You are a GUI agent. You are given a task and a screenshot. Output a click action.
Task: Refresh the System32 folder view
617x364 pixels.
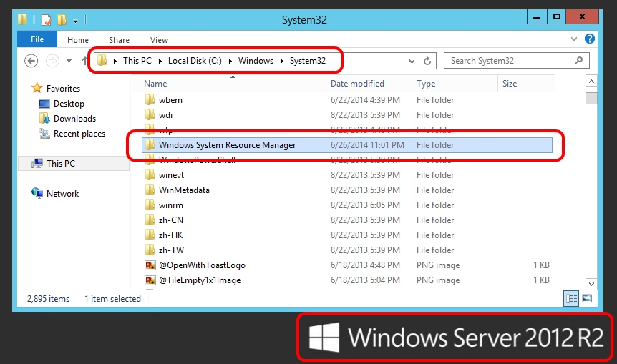pyautogui.click(x=427, y=61)
